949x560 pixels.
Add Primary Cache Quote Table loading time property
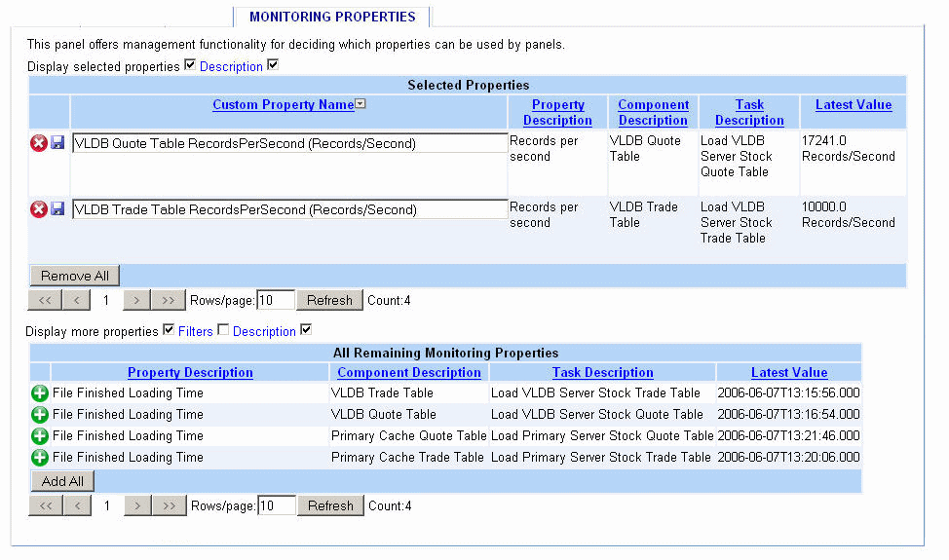(x=40, y=435)
